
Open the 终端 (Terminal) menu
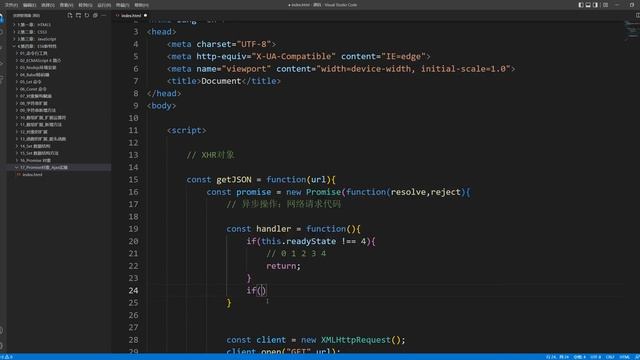pyautogui.click(x=122, y=5)
